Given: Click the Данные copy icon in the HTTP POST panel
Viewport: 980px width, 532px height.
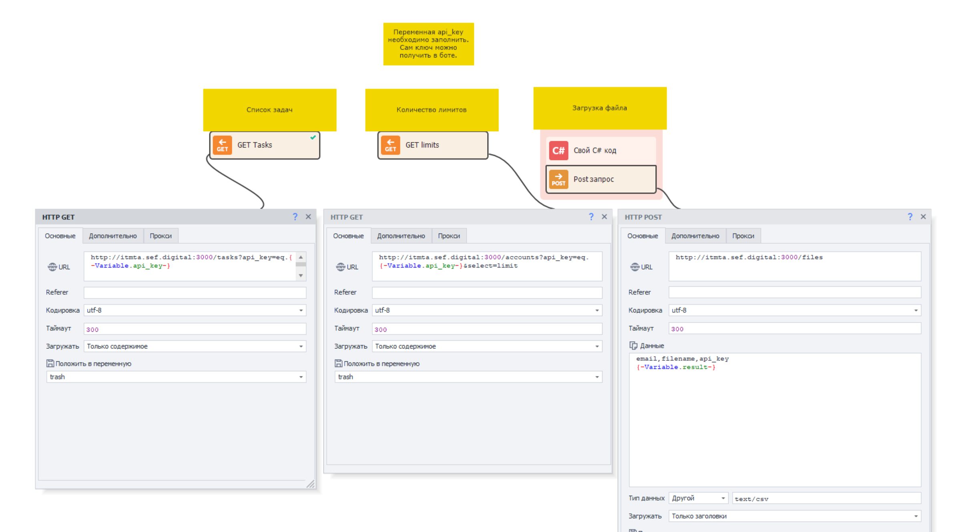Looking at the screenshot, I should (x=633, y=345).
